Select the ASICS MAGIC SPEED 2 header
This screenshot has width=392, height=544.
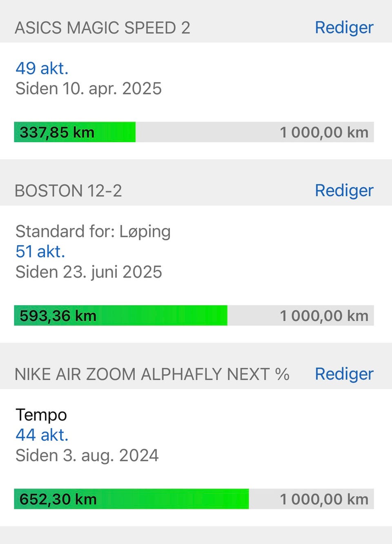click(102, 28)
